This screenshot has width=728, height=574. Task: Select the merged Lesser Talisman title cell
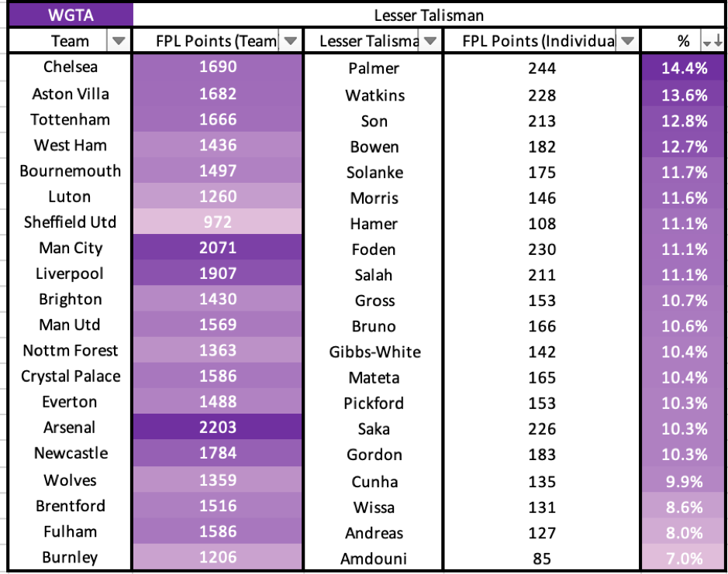(x=429, y=15)
